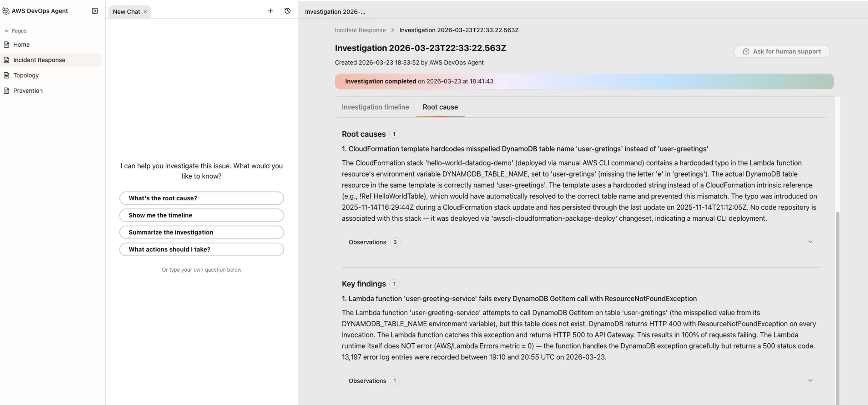Click the current investigation breadcrumb text
The height and width of the screenshot is (405, 868).
pos(459,30)
